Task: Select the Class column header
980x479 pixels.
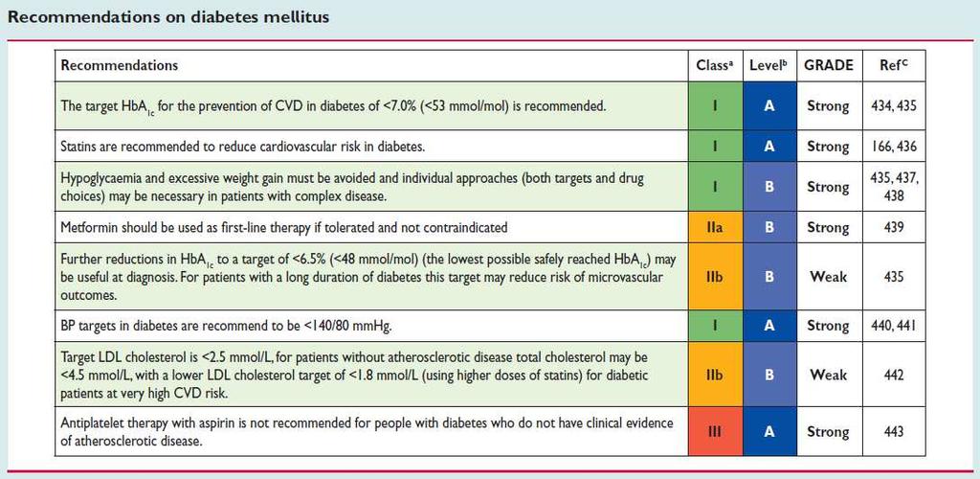Action: pos(715,66)
